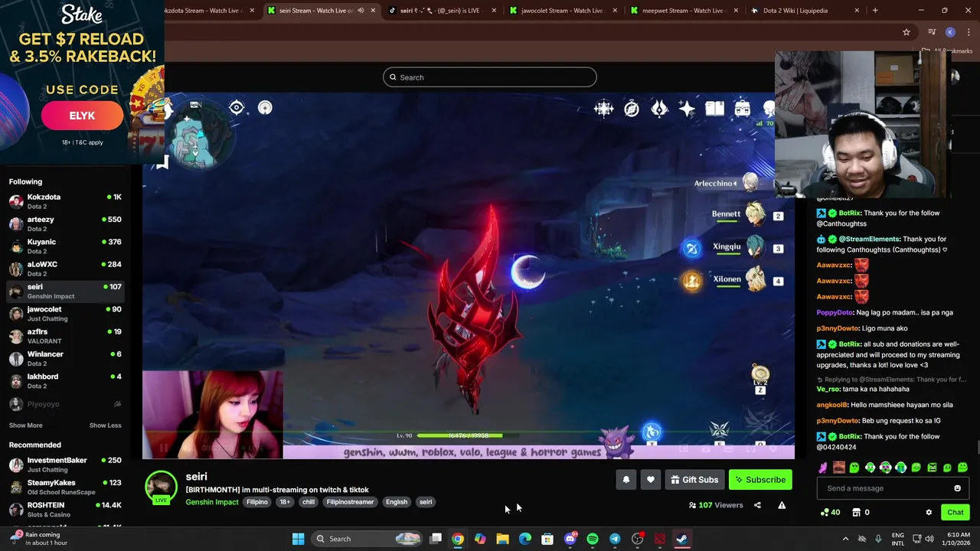The image size is (980, 551).
Task: Open the Genshin Impact category link
Action: (x=212, y=502)
